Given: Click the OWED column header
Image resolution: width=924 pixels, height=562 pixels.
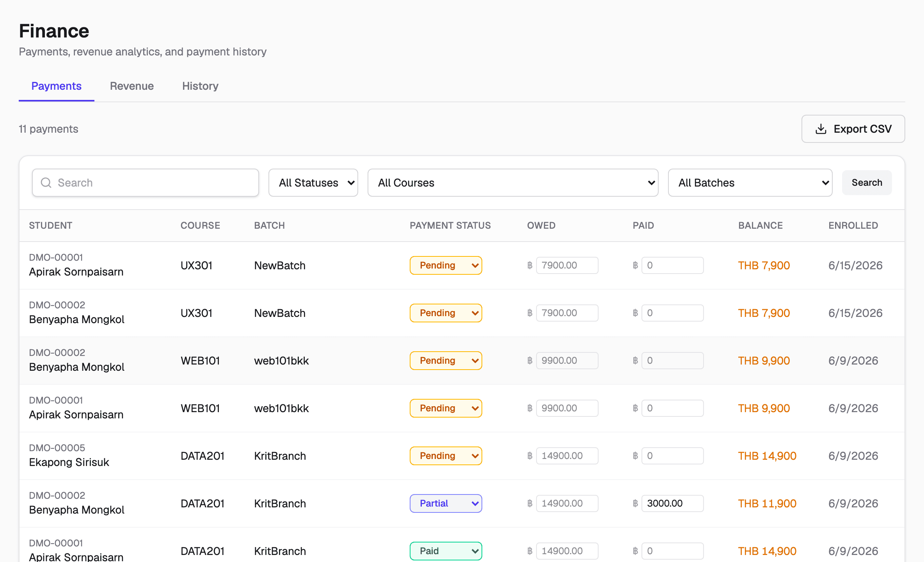Looking at the screenshot, I should point(541,226).
